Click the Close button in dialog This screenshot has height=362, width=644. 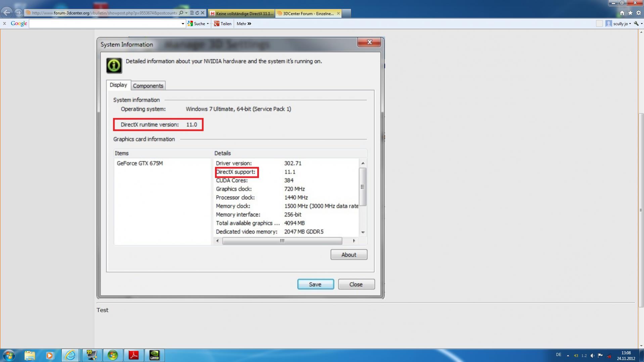pyautogui.click(x=356, y=284)
